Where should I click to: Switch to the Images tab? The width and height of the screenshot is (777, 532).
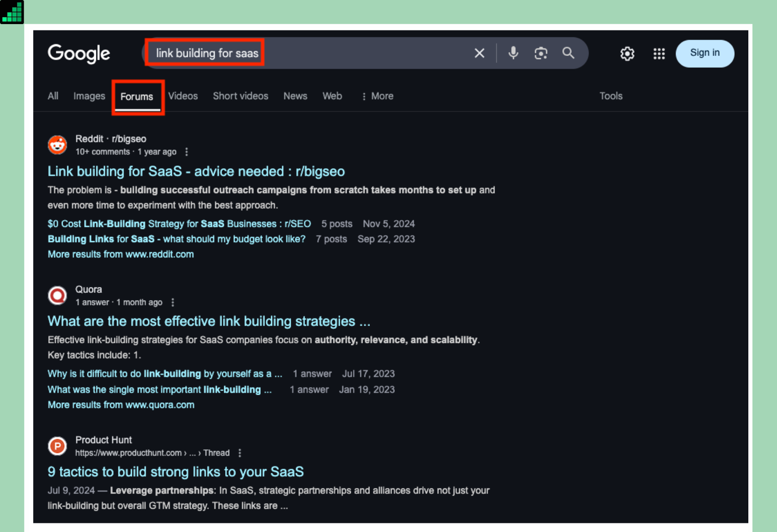point(89,96)
